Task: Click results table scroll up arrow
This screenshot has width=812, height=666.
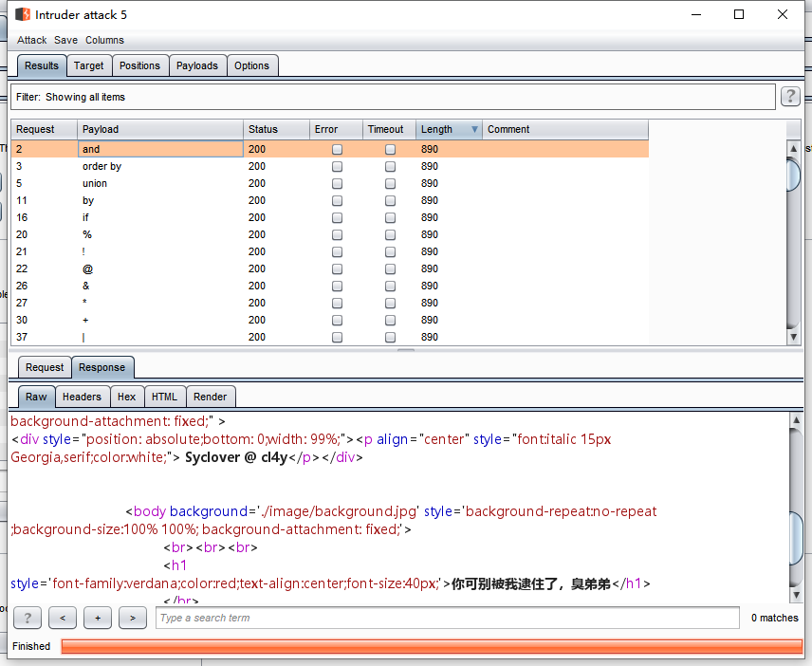Action: coord(793,149)
